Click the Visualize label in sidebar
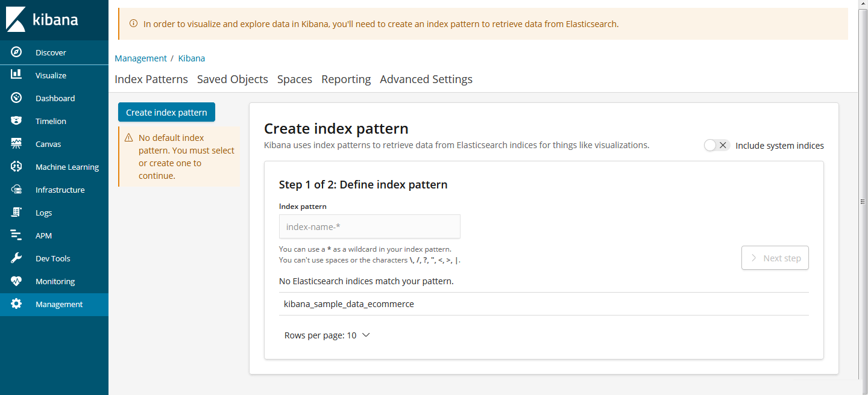Image resolution: width=868 pixels, height=395 pixels. (51, 75)
